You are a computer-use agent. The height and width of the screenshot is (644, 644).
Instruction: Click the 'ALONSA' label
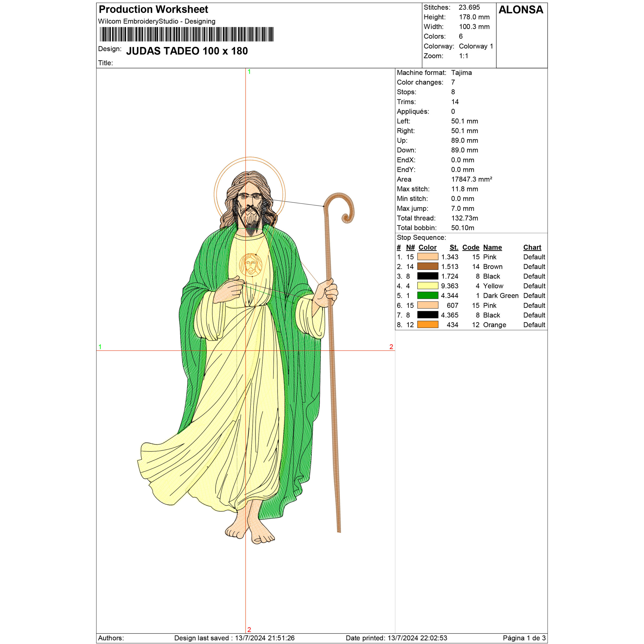(521, 10)
